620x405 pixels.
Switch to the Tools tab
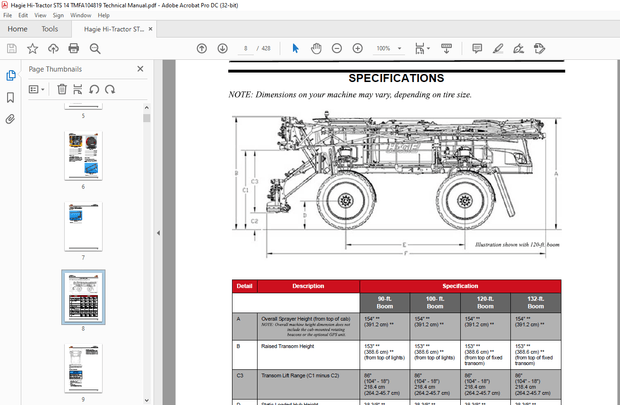tap(50, 29)
